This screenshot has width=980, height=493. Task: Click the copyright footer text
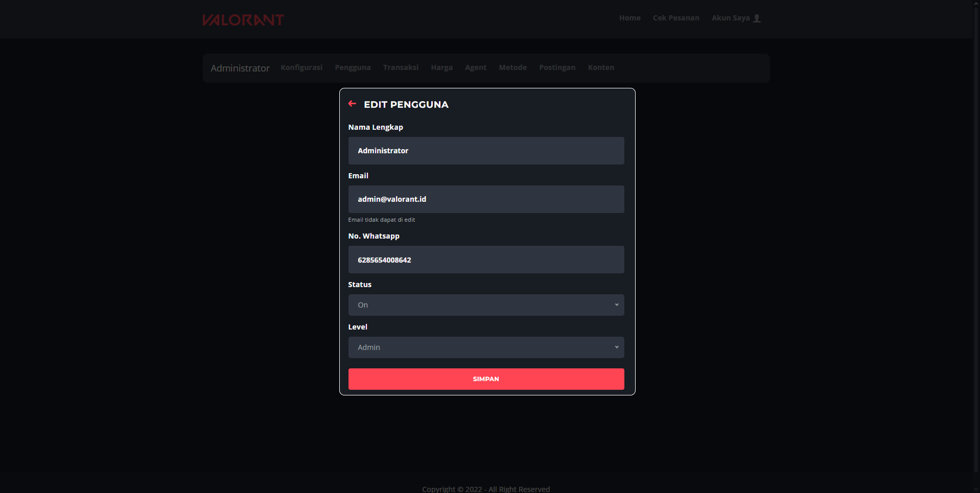[x=486, y=489]
